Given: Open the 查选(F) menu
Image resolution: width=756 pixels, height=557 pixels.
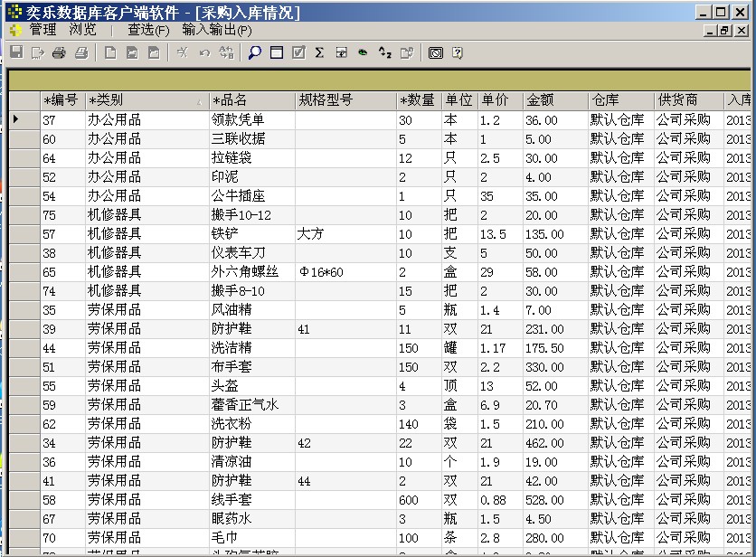Looking at the screenshot, I should click(148, 30).
